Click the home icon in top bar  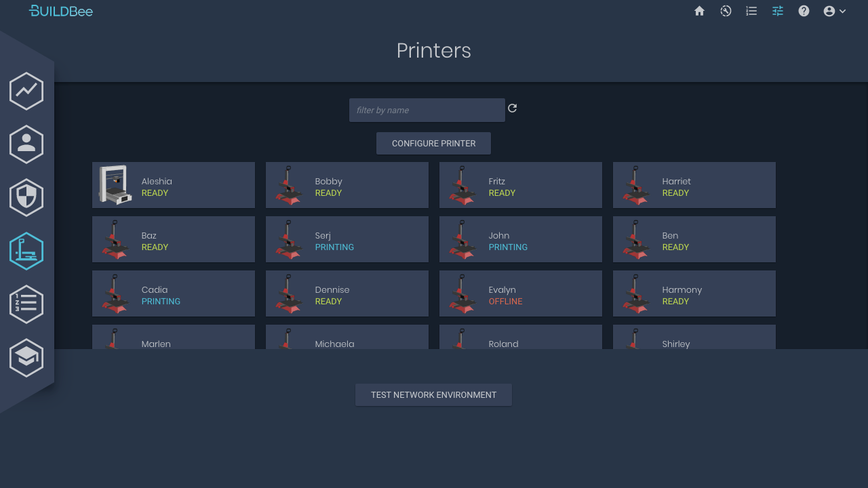pyautogui.click(x=699, y=11)
